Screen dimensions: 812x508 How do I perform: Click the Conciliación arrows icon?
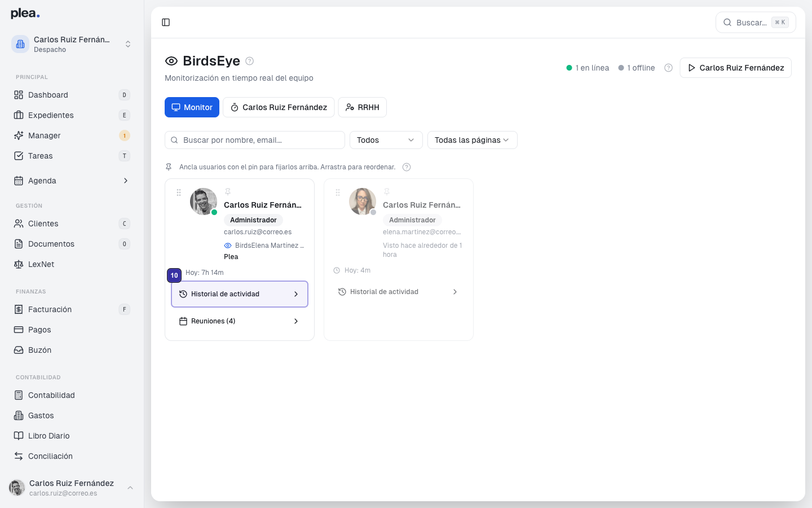pos(19,456)
